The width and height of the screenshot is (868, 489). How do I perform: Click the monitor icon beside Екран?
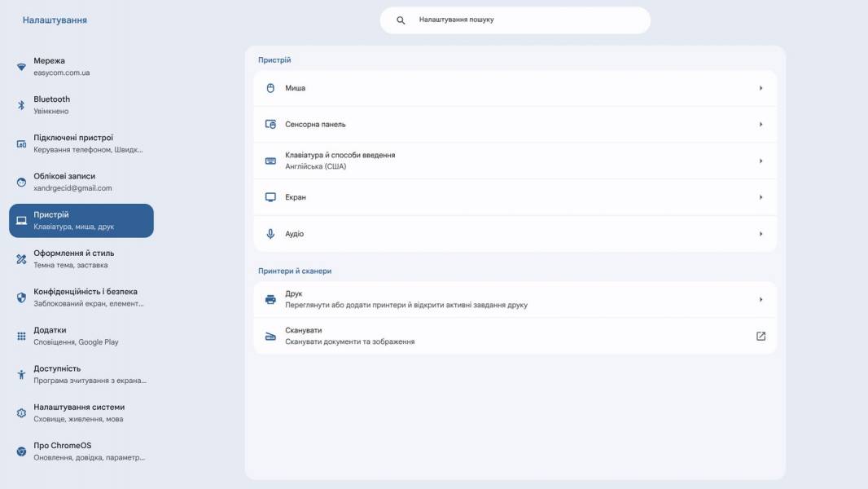tap(270, 197)
